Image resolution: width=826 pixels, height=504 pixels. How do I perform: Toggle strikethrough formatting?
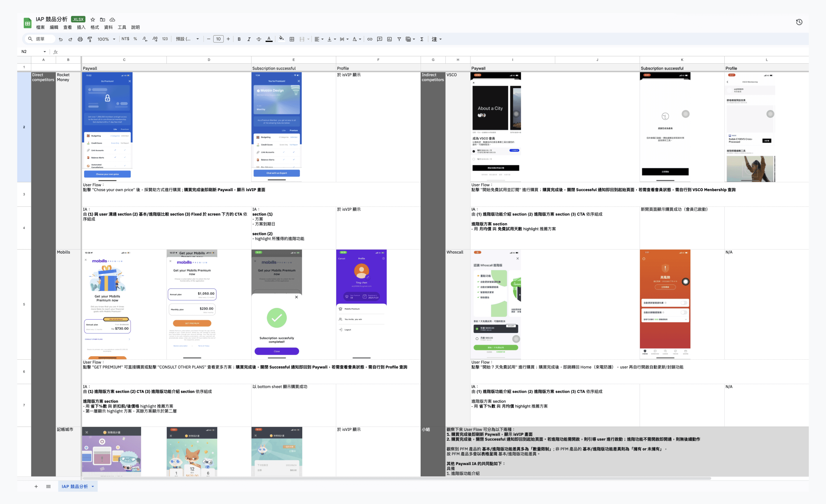point(259,39)
